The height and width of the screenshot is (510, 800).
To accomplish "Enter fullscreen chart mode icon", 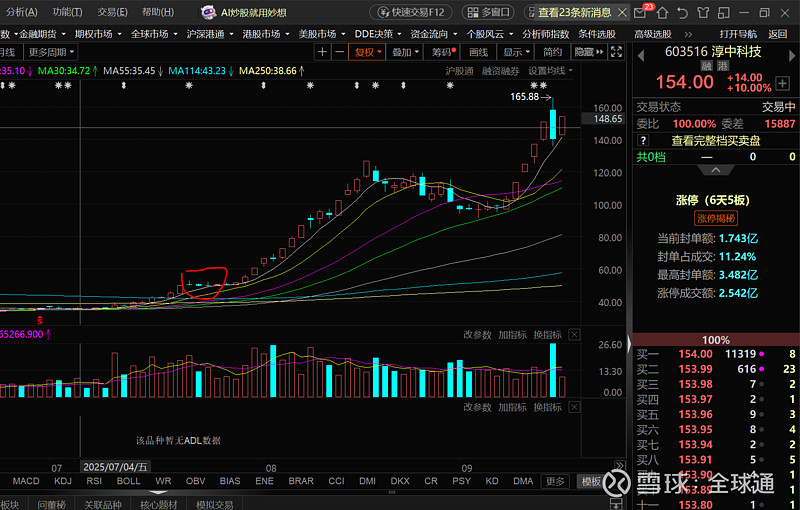I will point(616,52).
